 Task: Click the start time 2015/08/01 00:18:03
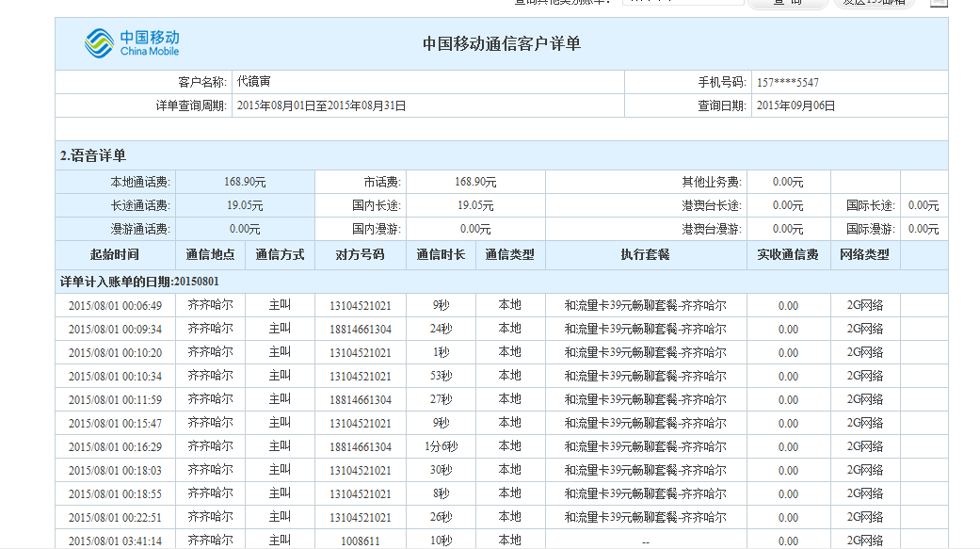click(115, 470)
